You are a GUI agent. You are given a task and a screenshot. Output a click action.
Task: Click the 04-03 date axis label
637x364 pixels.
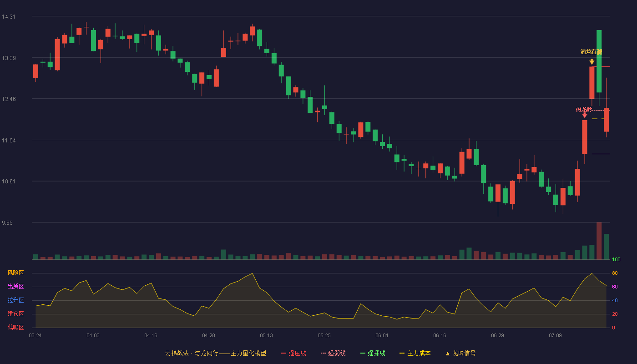pyautogui.click(x=93, y=335)
